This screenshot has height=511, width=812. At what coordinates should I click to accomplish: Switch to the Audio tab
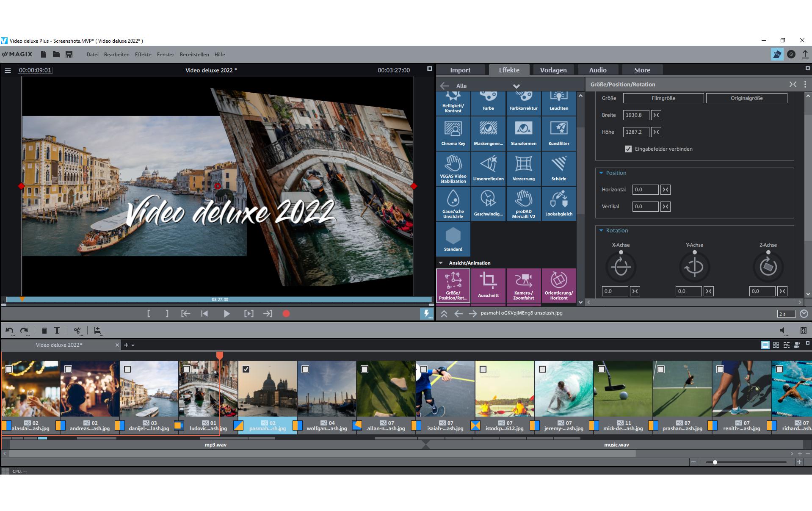tap(597, 70)
